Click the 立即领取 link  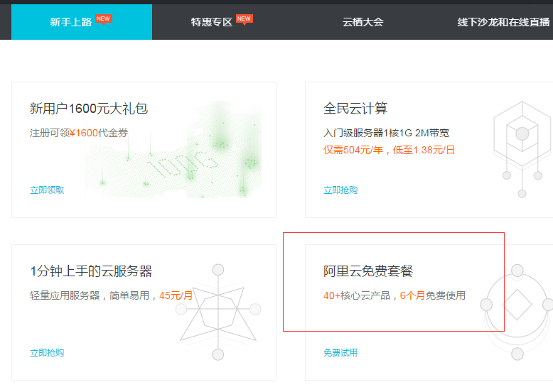point(47,190)
